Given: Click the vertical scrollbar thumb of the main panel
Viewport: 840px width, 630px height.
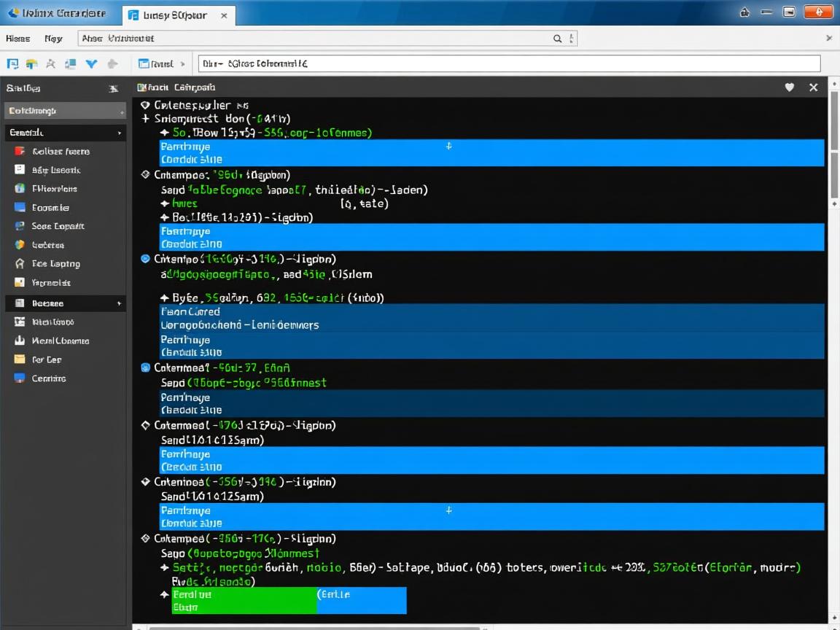Looking at the screenshot, I should [834, 146].
